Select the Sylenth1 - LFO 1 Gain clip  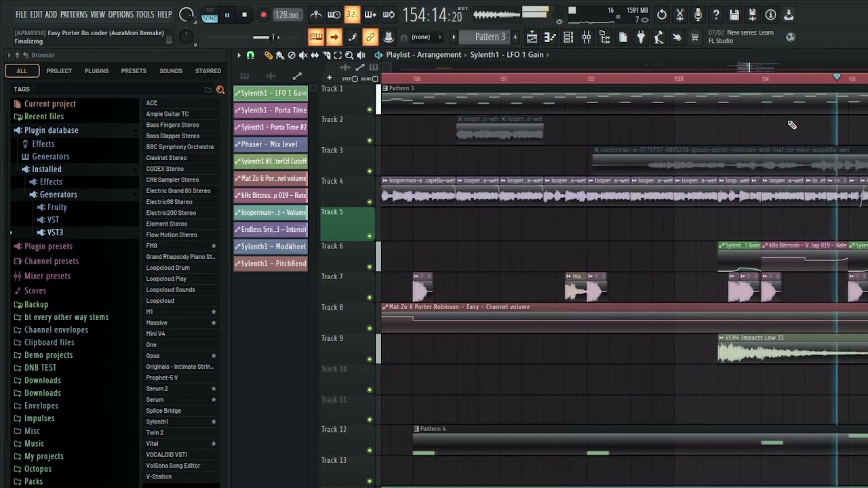tap(271, 93)
